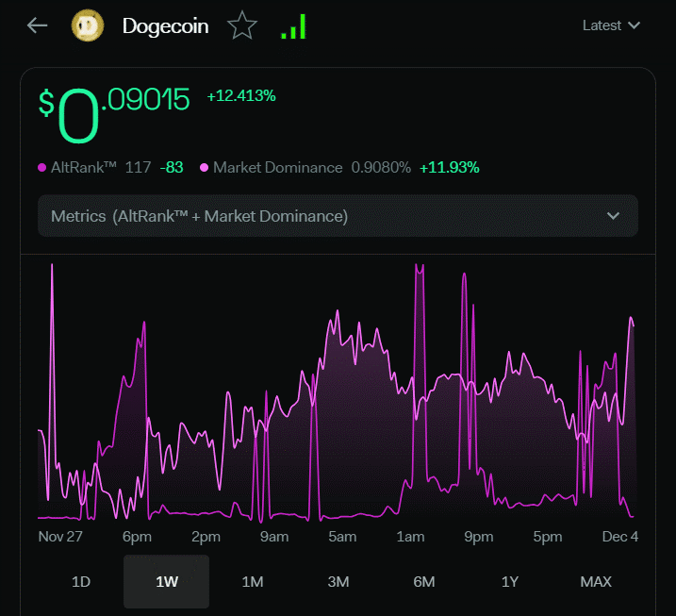Switch chart to 1M range

(x=253, y=581)
